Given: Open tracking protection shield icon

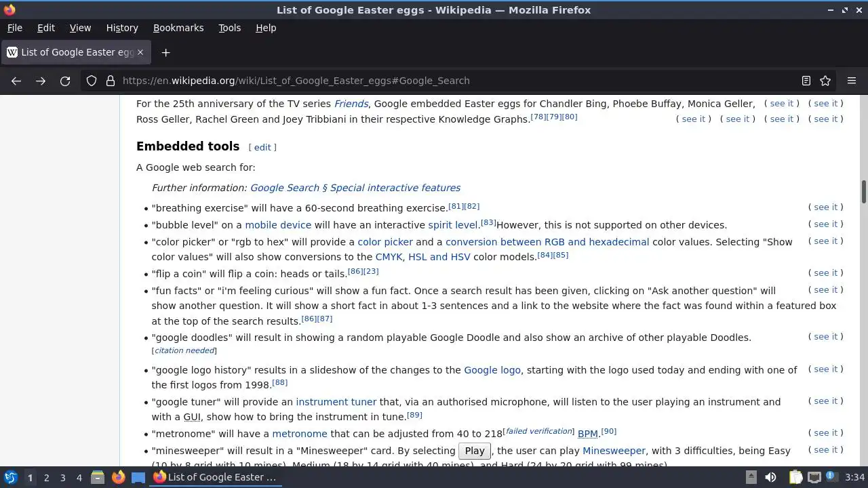Looking at the screenshot, I should [x=92, y=81].
